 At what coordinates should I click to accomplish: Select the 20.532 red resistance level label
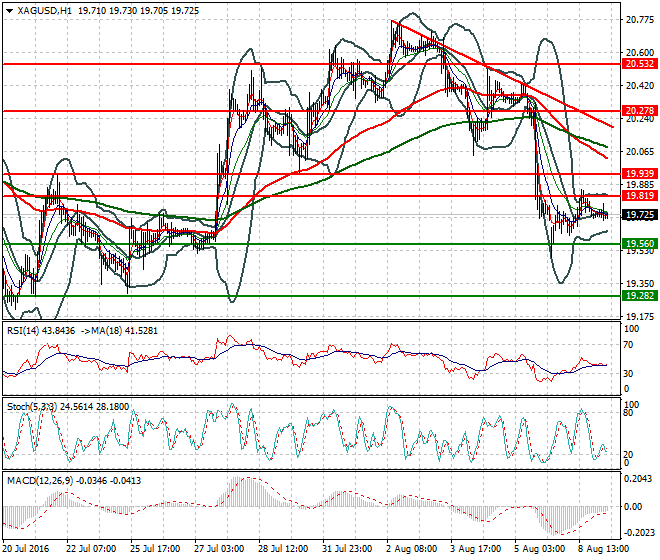[640, 64]
